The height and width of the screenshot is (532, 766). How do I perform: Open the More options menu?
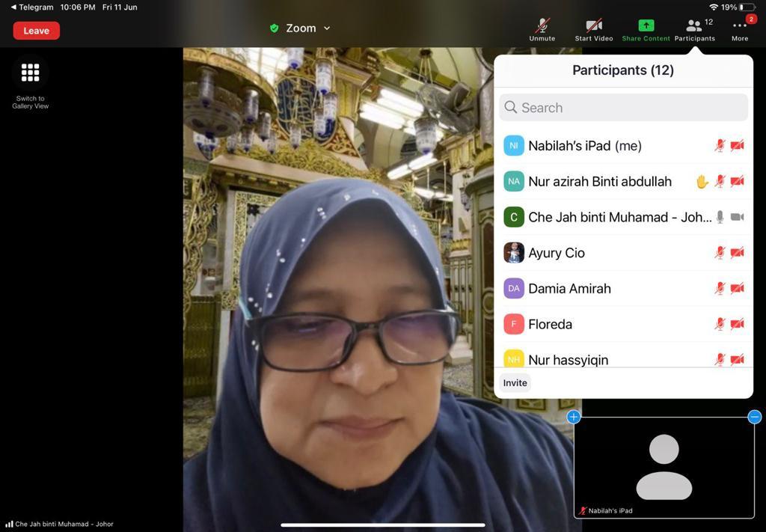click(740, 27)
